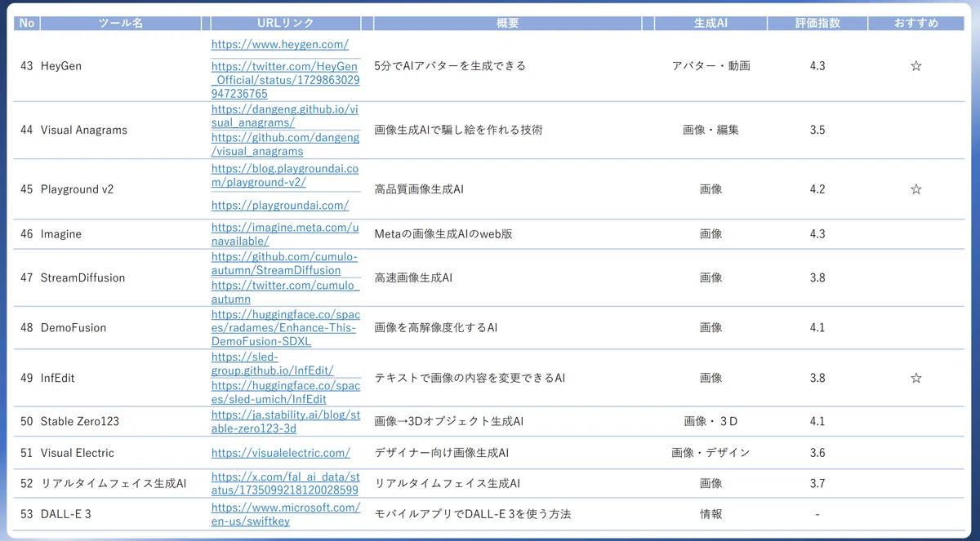The height and width of the screenshot is (541, 980).
Task: Select the 画像を高解像度化するAI description
Action: [436, 327]
